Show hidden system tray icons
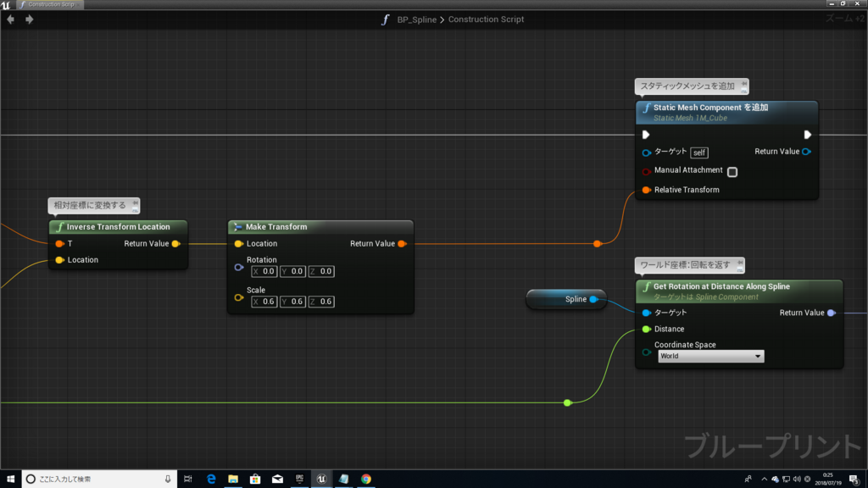Screen dimensions: 868x488 (x=765, y=480)
